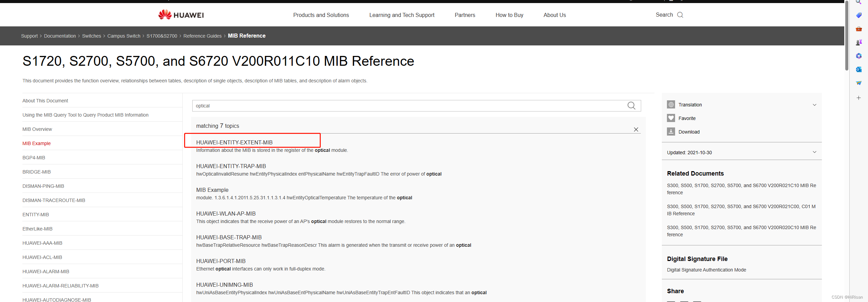Open DISMAN-TRACEROUTE-MIB topic
Image resolution: width=868 pixels, height=302 pixels.
(54, 200)
